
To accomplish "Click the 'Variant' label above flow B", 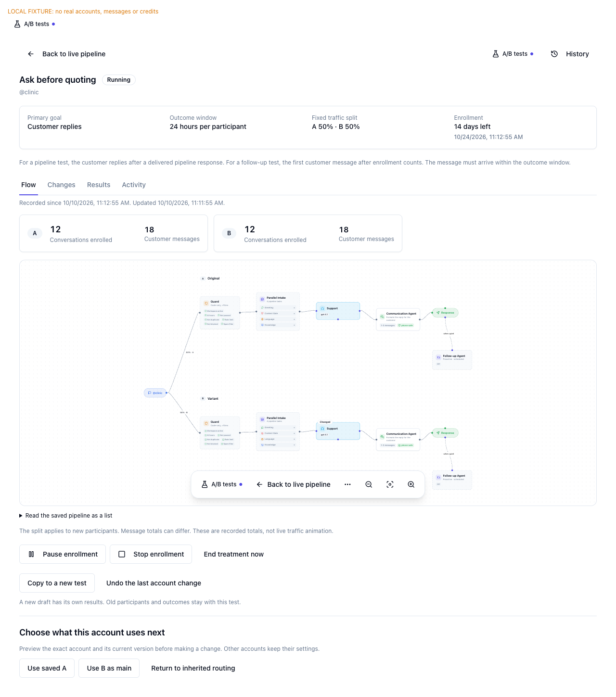I will click(213, 399).
